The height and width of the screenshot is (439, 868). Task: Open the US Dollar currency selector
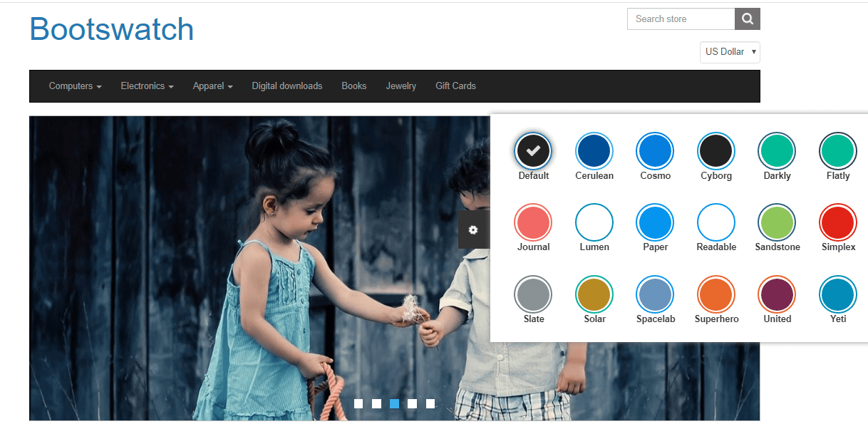pos(730,52)
